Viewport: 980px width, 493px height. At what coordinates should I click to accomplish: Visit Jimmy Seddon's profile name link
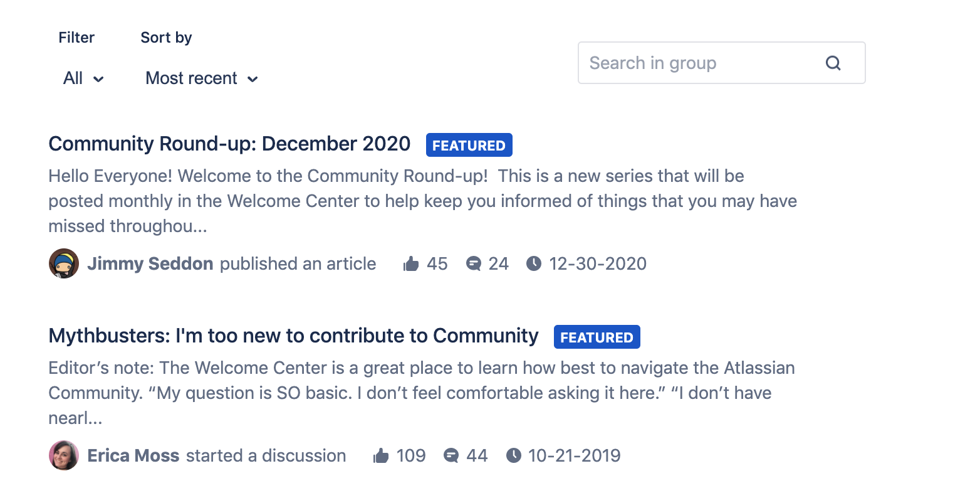tap(150, 263)
